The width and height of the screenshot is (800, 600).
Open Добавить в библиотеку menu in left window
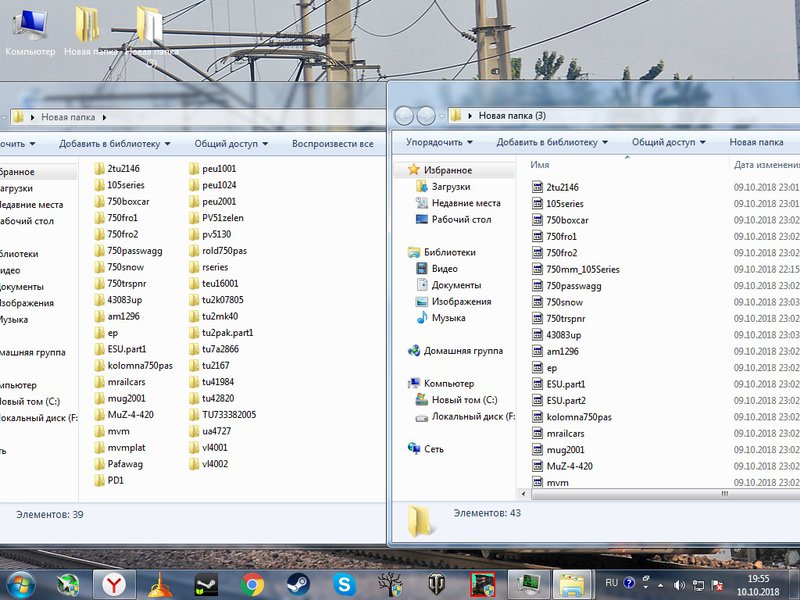pyautogui.click(x=114, y=144)
